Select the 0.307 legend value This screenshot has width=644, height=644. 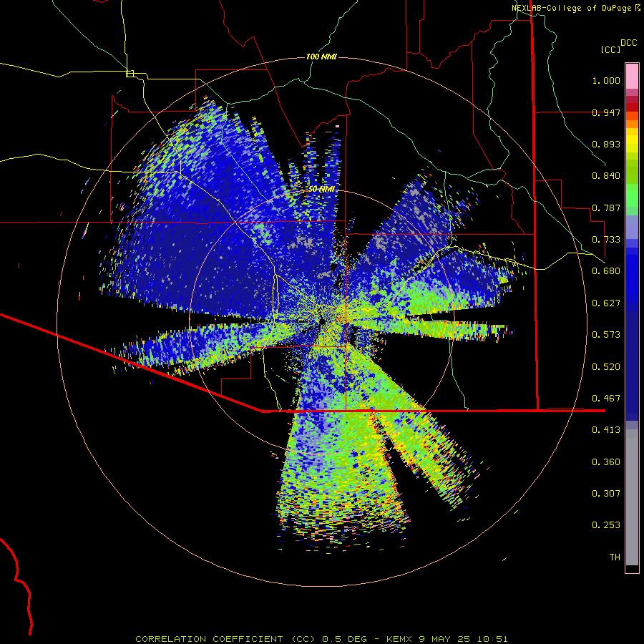606,494
